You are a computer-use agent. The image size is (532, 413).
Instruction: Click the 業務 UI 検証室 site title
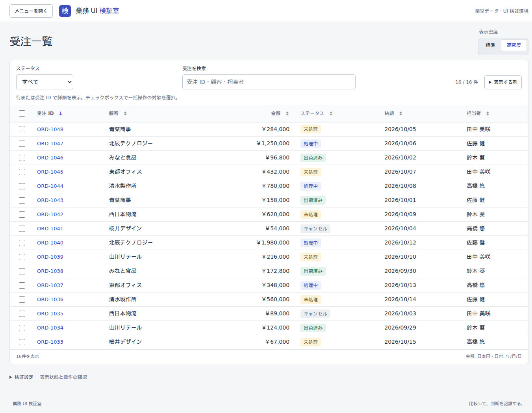tap(97, 11)
